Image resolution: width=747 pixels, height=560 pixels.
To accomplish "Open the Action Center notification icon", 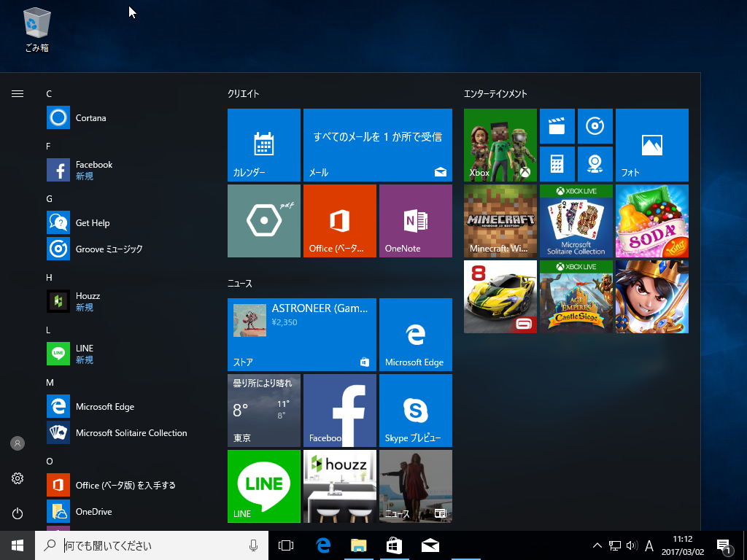I will click(x=724, y=545).
